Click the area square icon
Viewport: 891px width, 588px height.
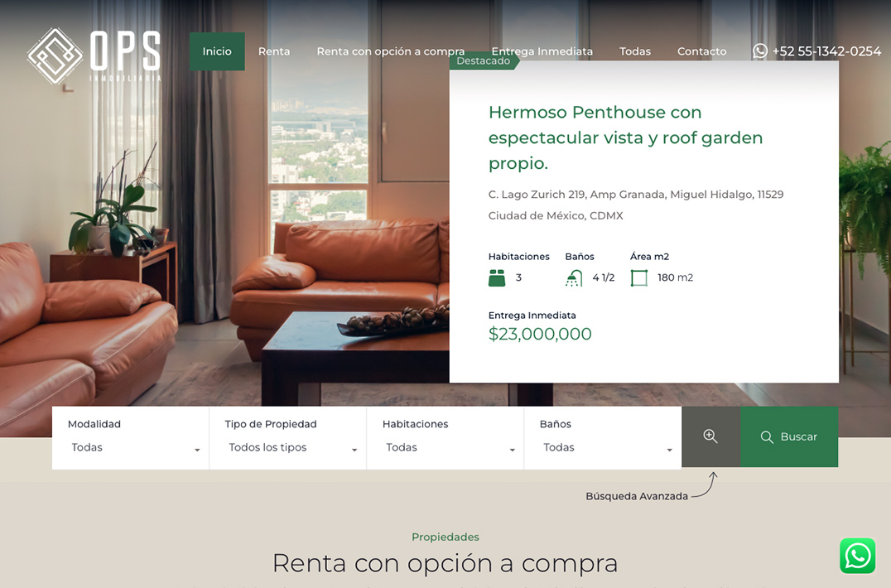(x=639, y=277)
